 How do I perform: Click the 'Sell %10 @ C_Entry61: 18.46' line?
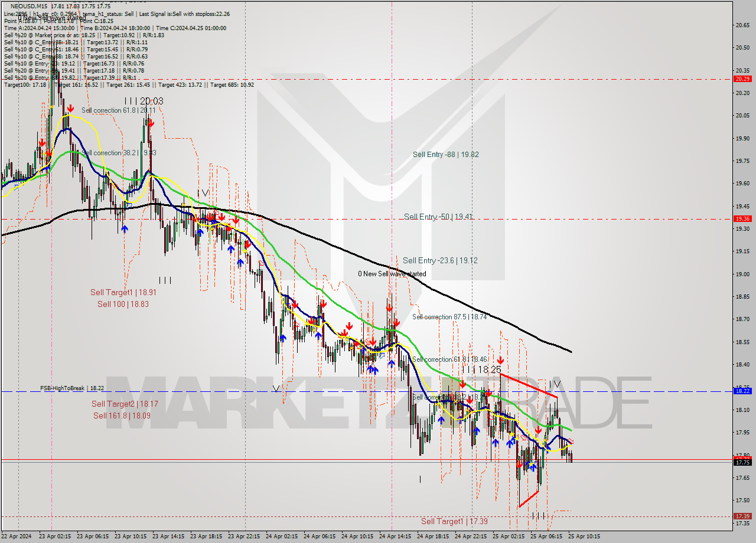click(x=75, y=49)
